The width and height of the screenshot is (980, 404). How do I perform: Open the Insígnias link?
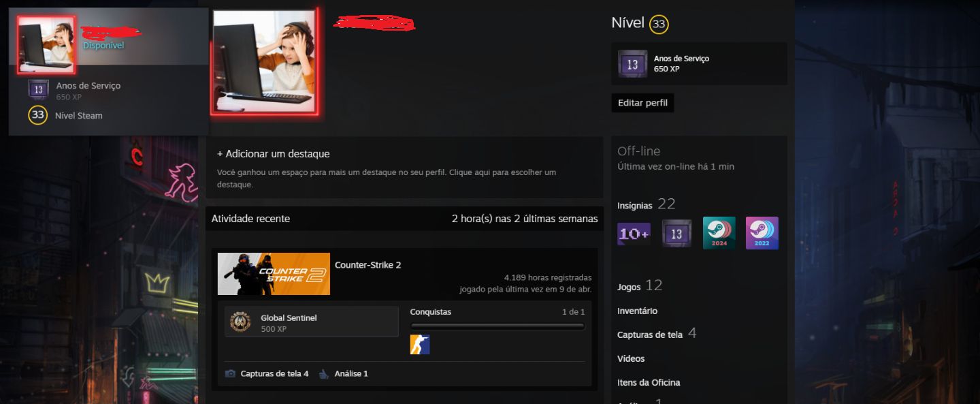click(x=635, y=206)
